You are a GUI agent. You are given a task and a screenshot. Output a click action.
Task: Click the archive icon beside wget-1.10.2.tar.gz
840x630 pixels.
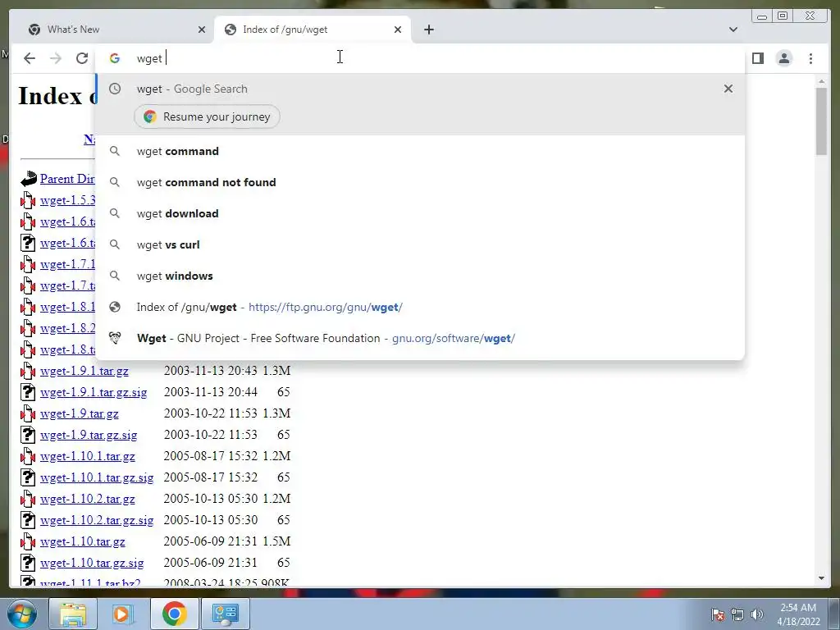(x=28, y=499)
